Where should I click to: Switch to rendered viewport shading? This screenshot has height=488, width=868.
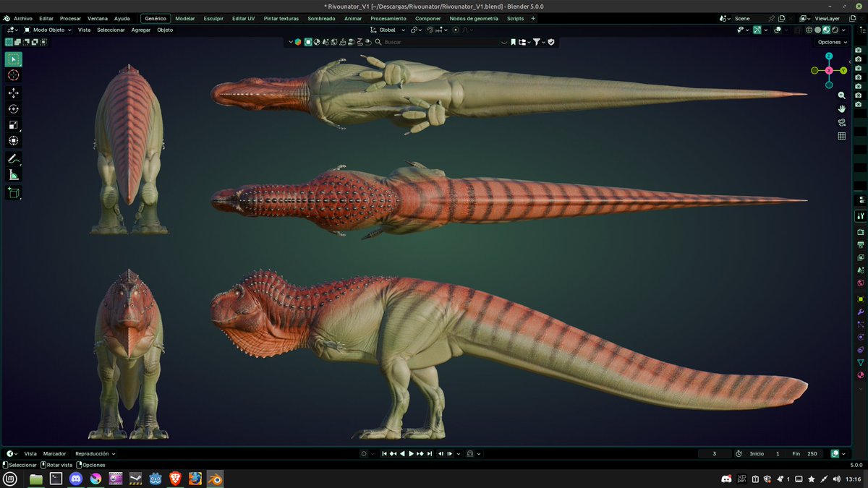pyautogui.click(x=835, y=30)
